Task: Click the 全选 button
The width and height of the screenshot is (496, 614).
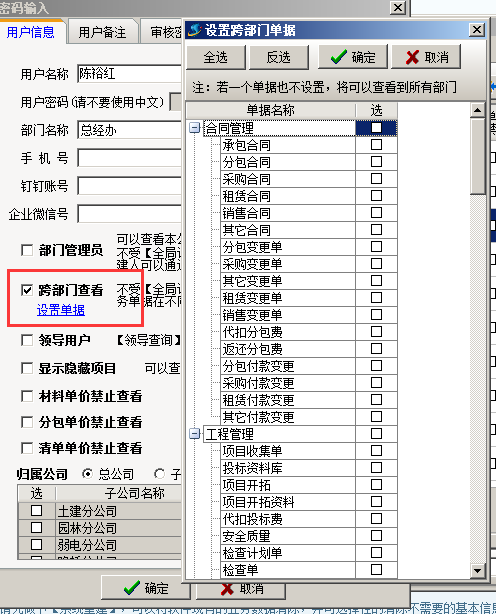Action: tap(216, 57)
